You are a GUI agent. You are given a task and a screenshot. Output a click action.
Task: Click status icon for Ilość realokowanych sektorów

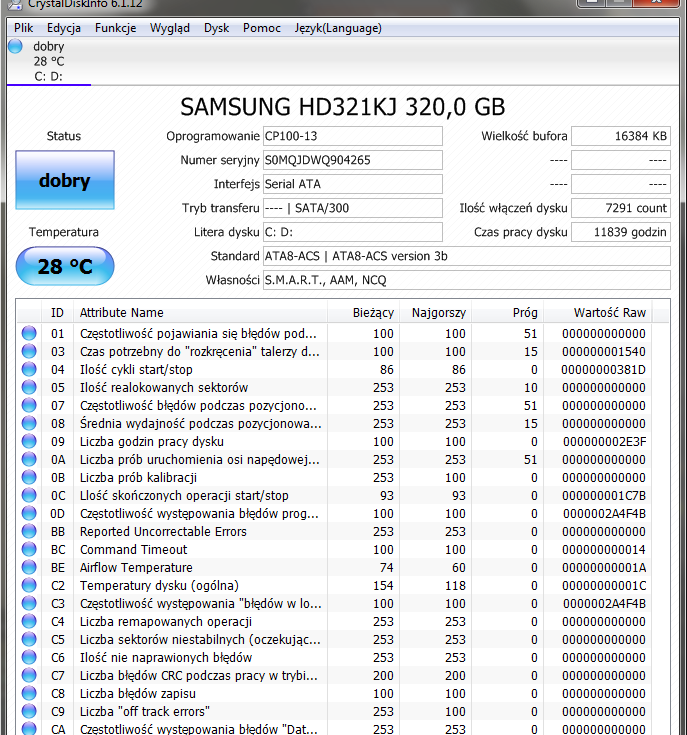(29, 387)
